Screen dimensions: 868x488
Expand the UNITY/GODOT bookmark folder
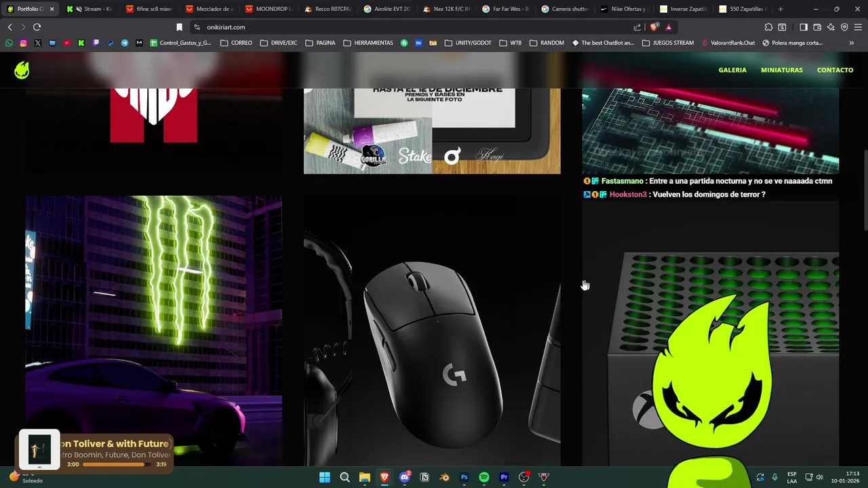coord(468,43)
